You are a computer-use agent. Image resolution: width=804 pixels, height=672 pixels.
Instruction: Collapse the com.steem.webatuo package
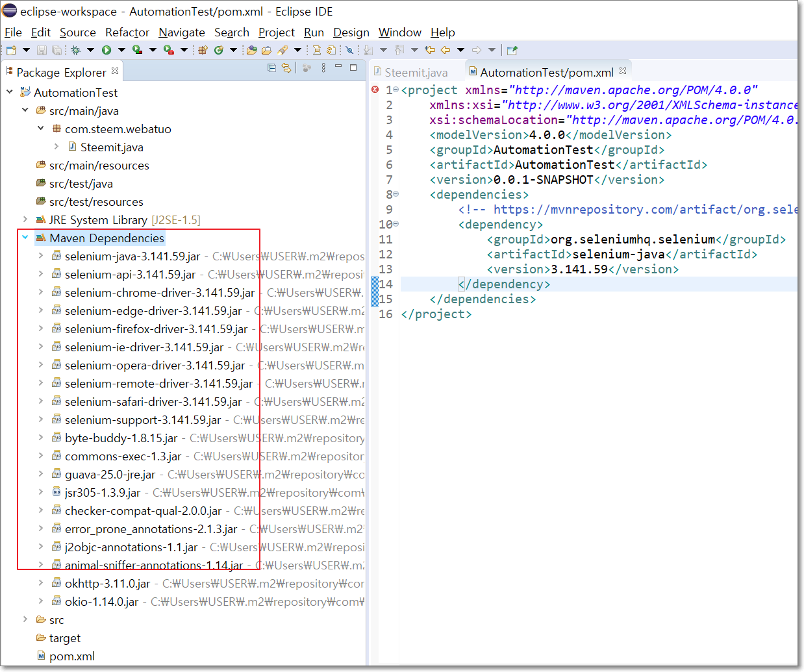(x=41, y=128)
